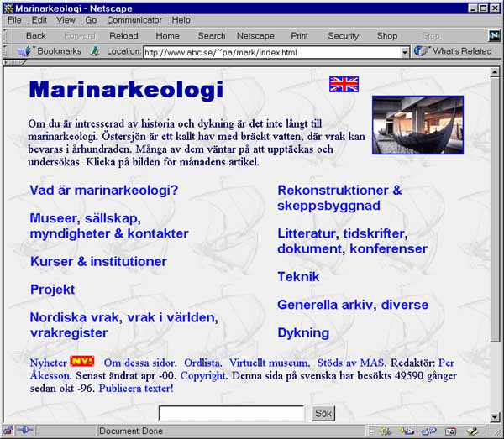Click the greyed Stop toolbar button
504x439 pixels.
tap(431, 35)
